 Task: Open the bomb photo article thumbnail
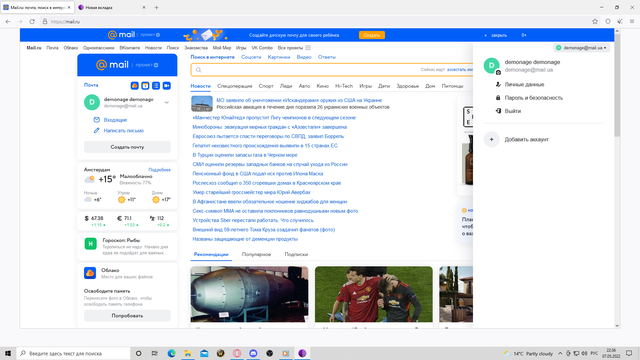coord(249,294)
